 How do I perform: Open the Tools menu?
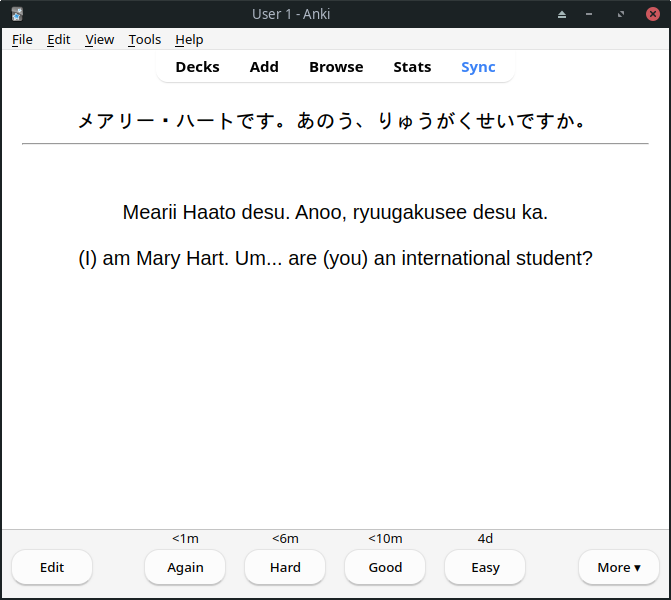[144, 39]
